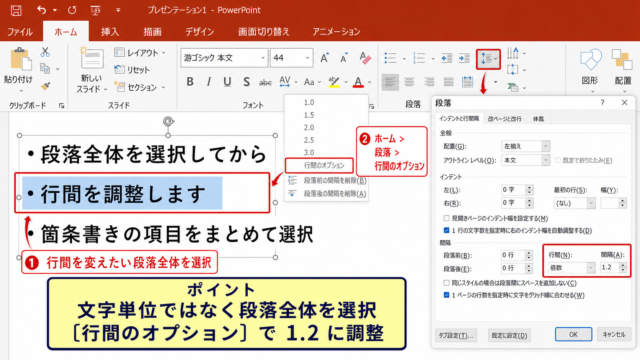
Task: Switch to the 挿入 ribbon tab
Action: click(110, 31)
